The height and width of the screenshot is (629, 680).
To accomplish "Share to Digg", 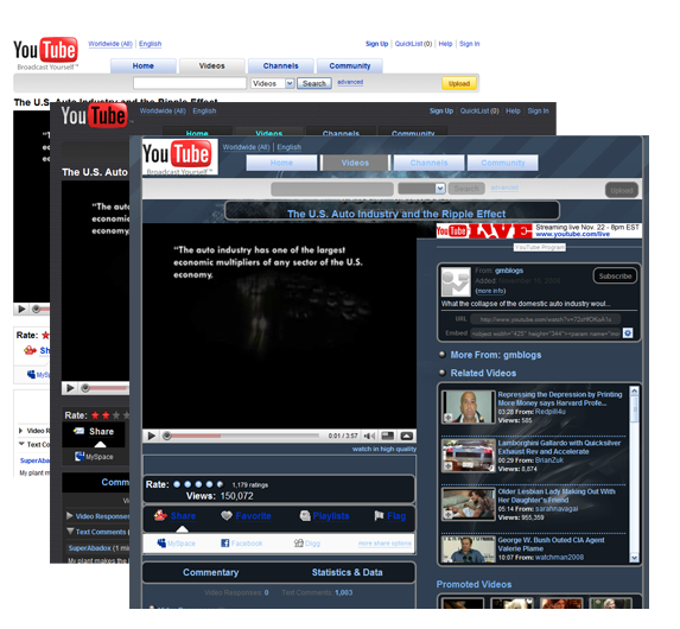I will (x=307, y=543).
